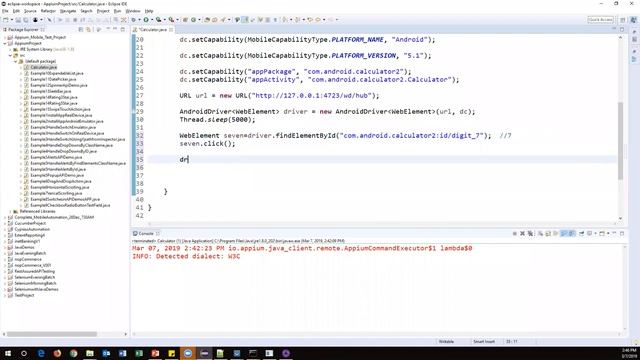Open Chrome from taskbar

pos(73,353)
